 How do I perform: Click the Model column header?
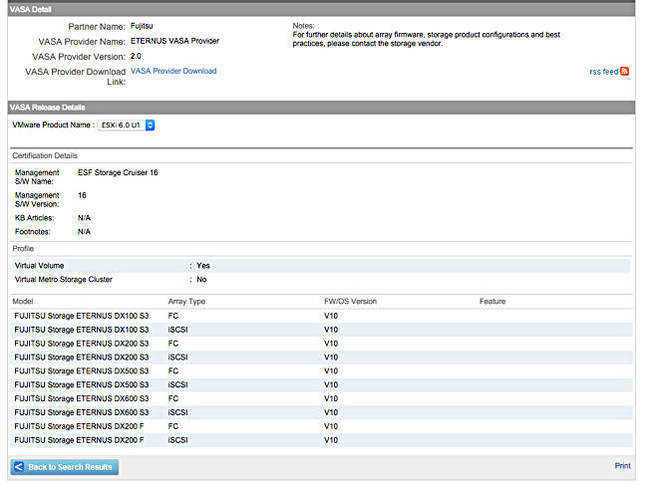[x=23, y=301]
